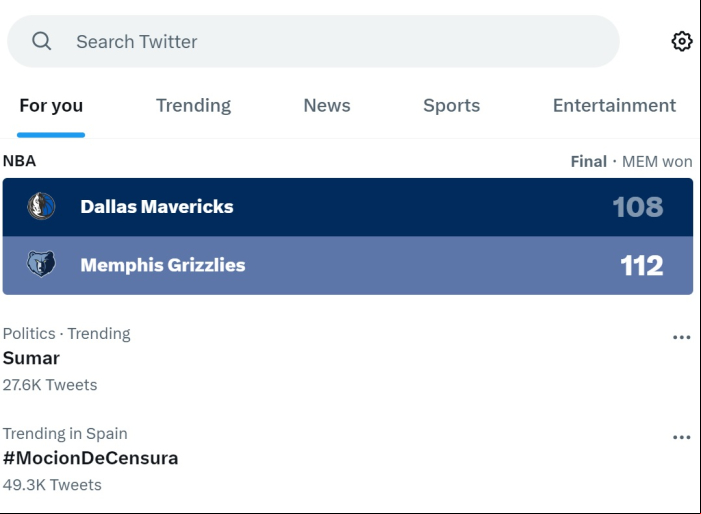701x514 pixels.
Task: Click the search magnifier icon
Action: pos(42,41)
